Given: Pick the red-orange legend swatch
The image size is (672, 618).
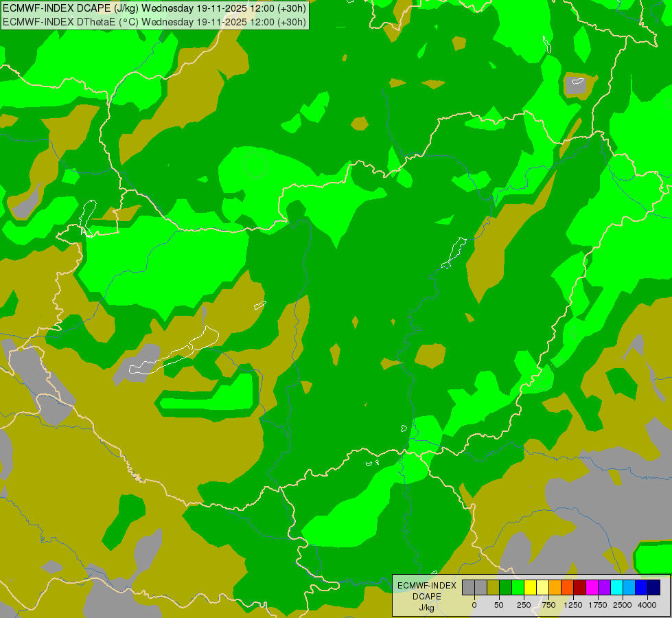Looking at the screenshot, I should coord(568,587).
